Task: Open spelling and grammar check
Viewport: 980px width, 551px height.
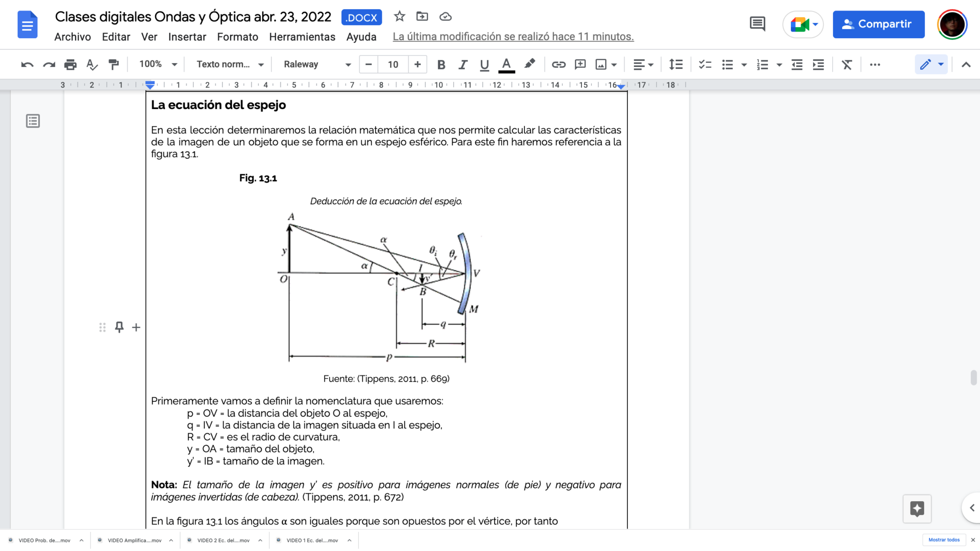Action: click(x=92, y=65)
